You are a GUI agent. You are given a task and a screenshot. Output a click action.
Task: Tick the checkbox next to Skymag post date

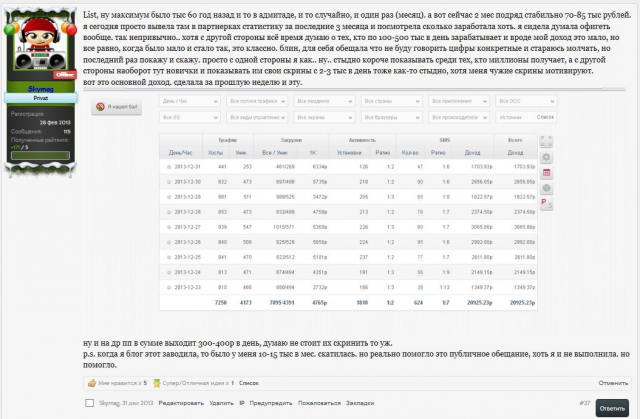89,403
